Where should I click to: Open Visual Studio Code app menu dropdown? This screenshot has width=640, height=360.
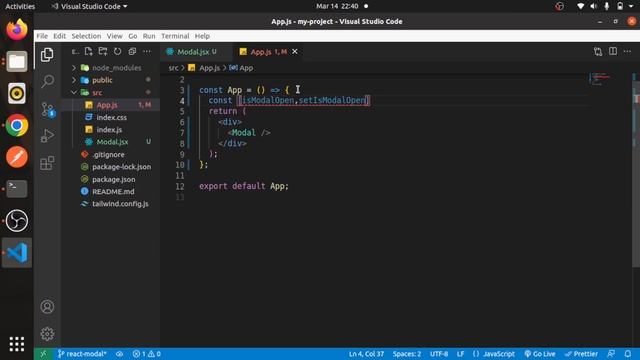pos(89,6)
